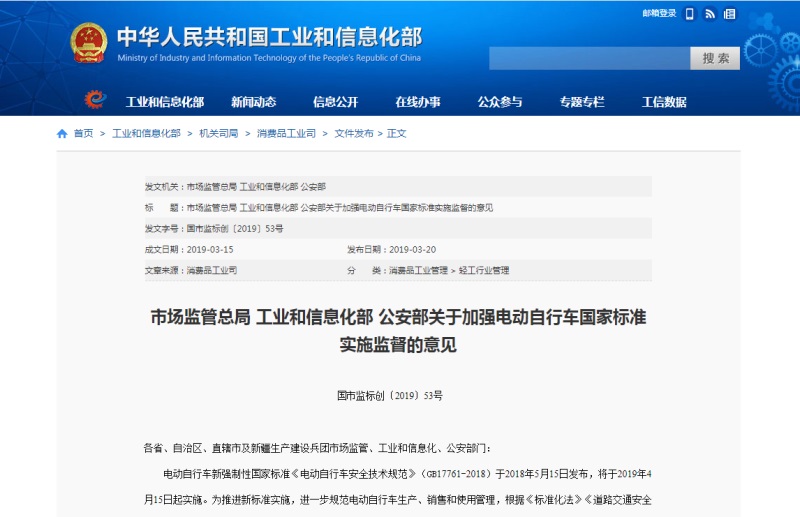
Task: Select 发布日期 2019-03-20 text
Action: point(391,250)
